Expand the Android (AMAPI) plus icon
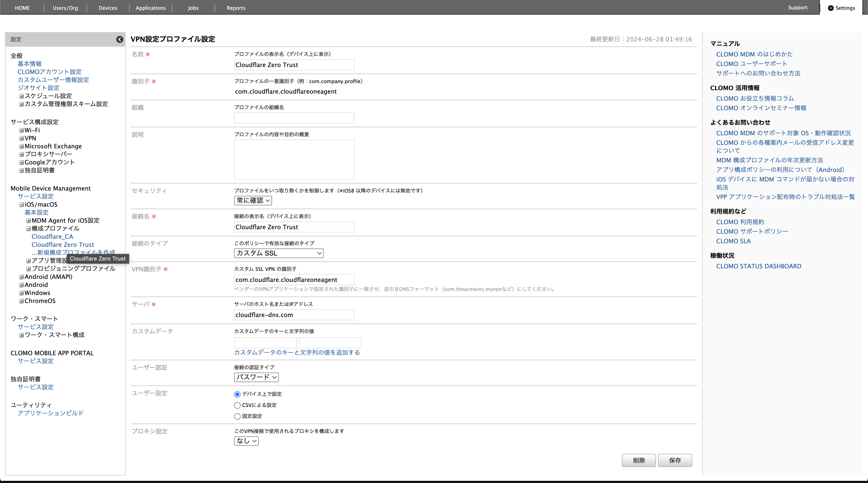This screenshot has width=868, height=483. click(x=21, y=277)
